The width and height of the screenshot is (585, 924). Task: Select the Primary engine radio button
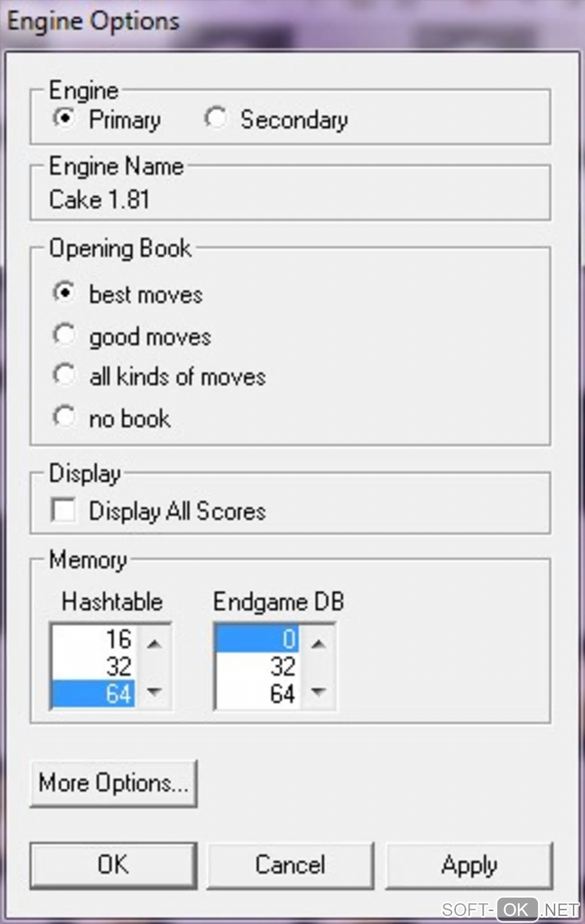64,118
